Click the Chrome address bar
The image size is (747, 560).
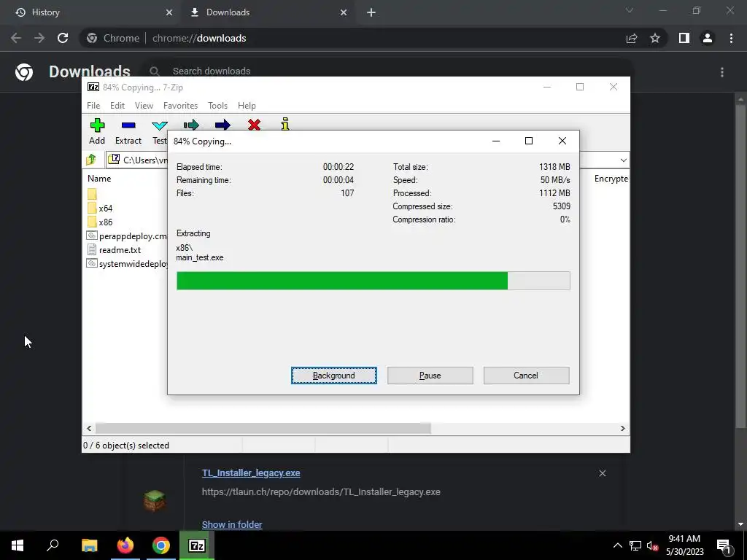click(352, 38)
